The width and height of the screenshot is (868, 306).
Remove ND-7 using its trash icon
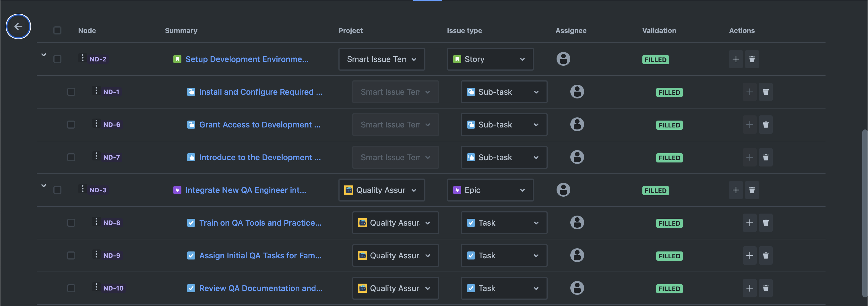click(766, 157)
